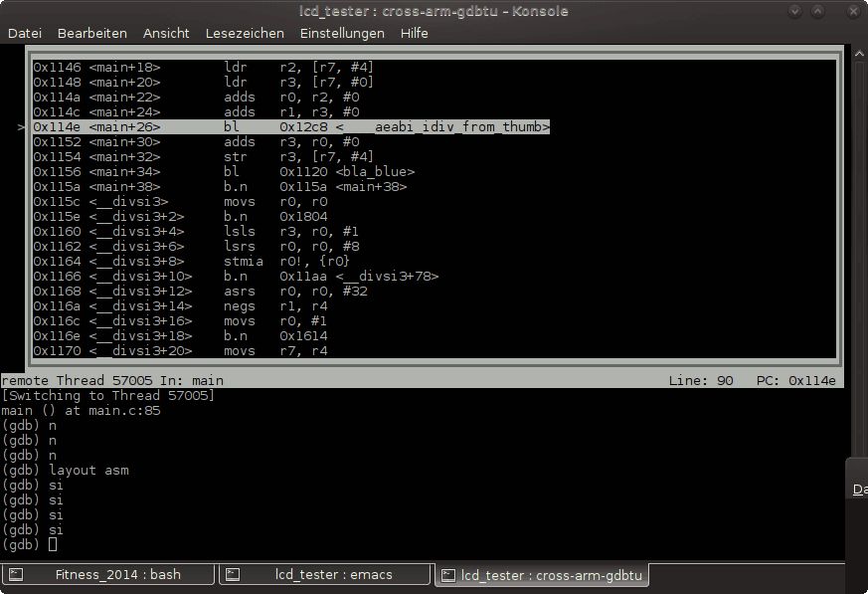Click the current instruction line 0x114e main+26
868x594 pixels.
pyautogui.click(x=291, y=127)
